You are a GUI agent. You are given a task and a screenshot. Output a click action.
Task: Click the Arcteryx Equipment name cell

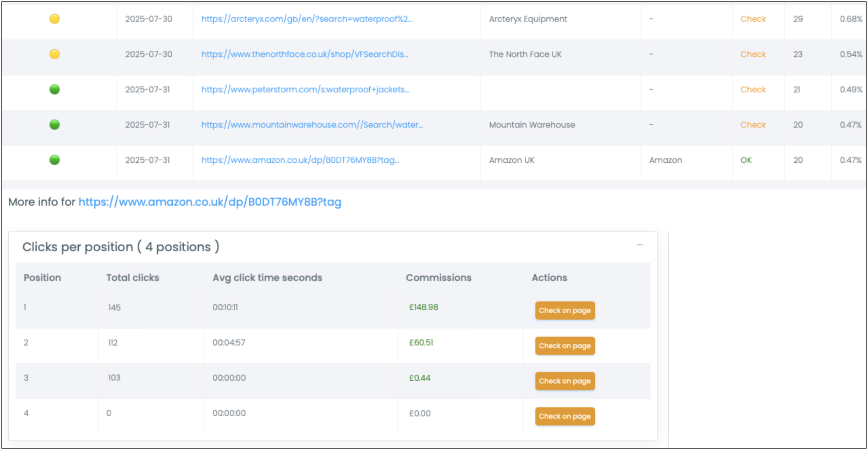tap(528, 19)
